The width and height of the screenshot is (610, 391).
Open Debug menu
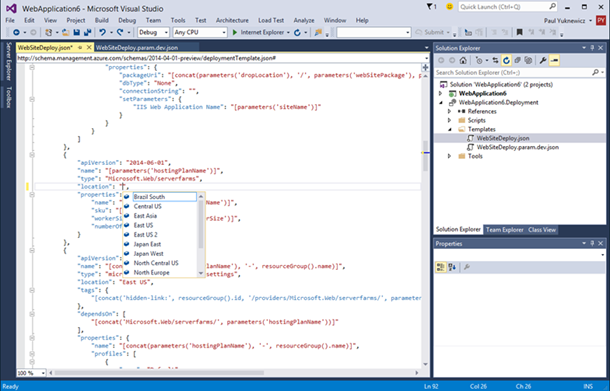[127, 20]
